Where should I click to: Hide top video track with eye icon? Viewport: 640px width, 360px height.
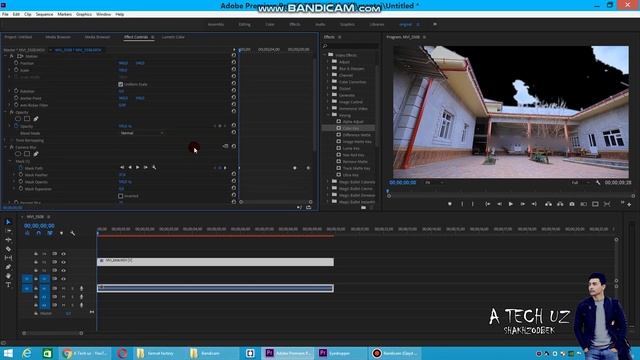pos(63,254)
